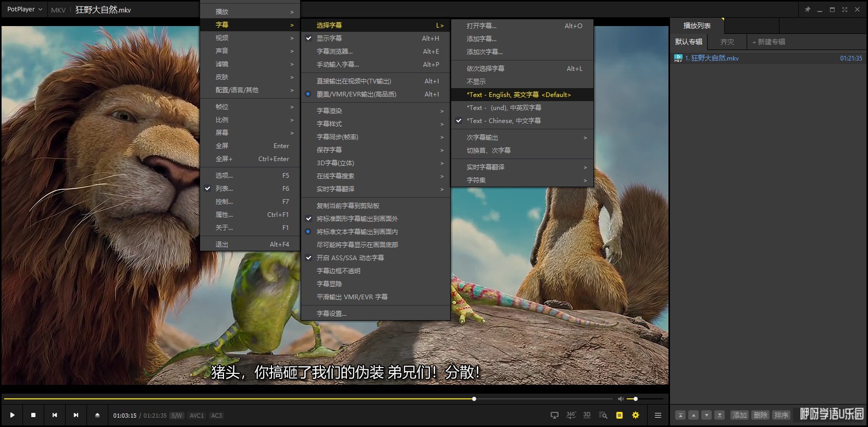
Task: Move playlist item up one
Action: coord(693,415)
